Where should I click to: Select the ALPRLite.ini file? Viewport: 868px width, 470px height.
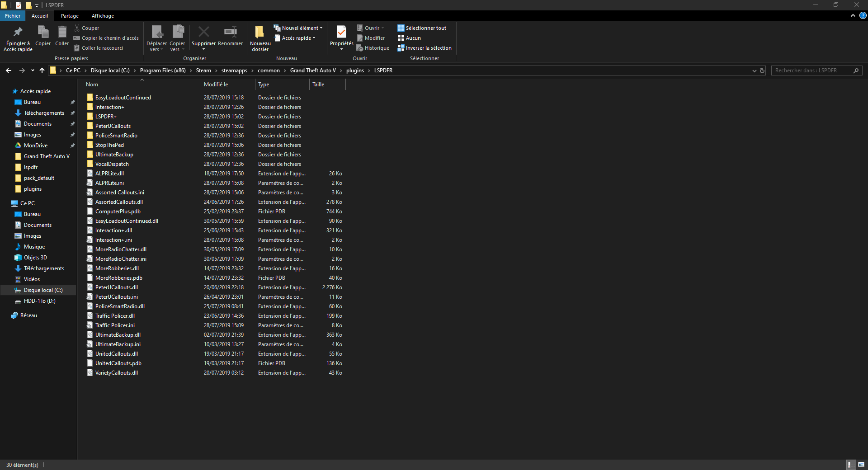click(x=109, y=183)
